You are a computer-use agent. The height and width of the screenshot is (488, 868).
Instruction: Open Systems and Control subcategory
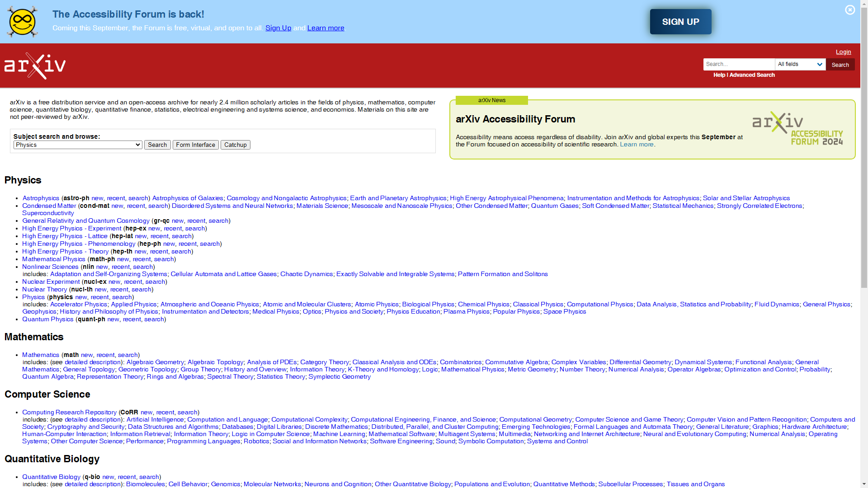click(x=557, y=441)
